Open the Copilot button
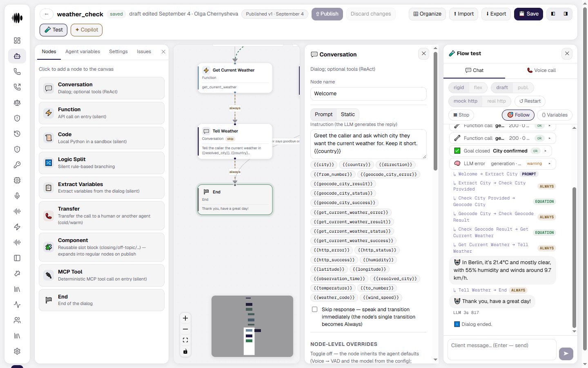This screenshot has width=588, height=368. tap(87, 30)
